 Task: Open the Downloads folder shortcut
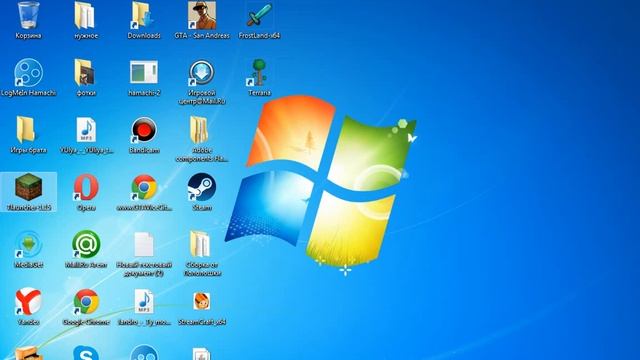(x=143, y=16)
